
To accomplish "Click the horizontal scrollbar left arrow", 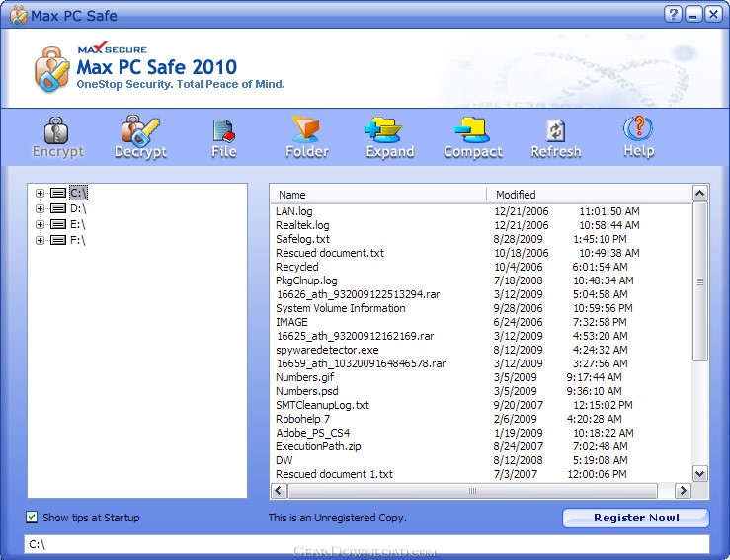I will [279, 490].
